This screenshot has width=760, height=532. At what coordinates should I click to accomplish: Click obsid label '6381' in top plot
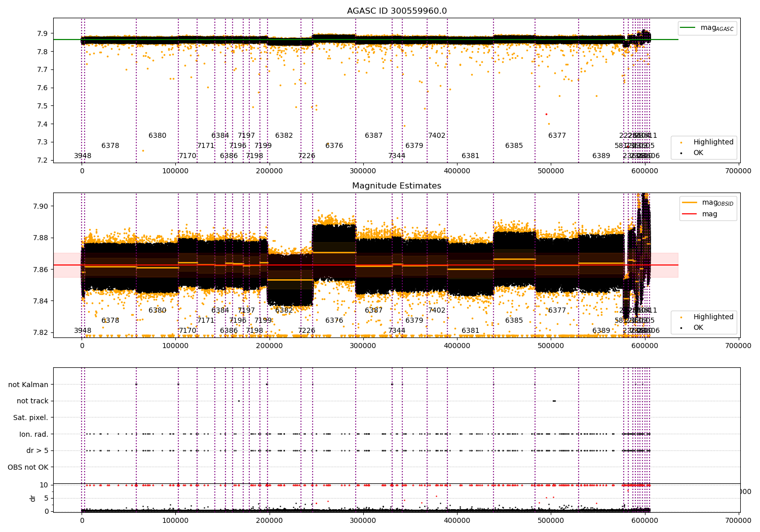click(470, 156)
